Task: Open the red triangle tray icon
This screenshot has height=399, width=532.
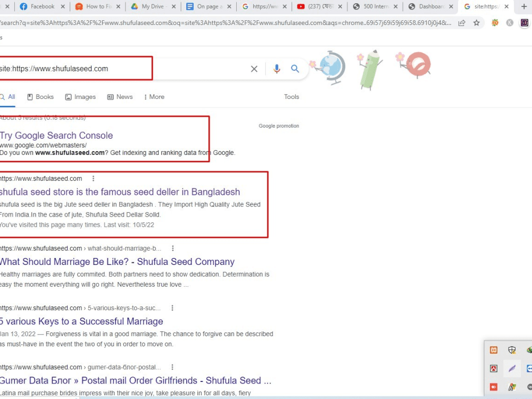Action: (494, 369)
